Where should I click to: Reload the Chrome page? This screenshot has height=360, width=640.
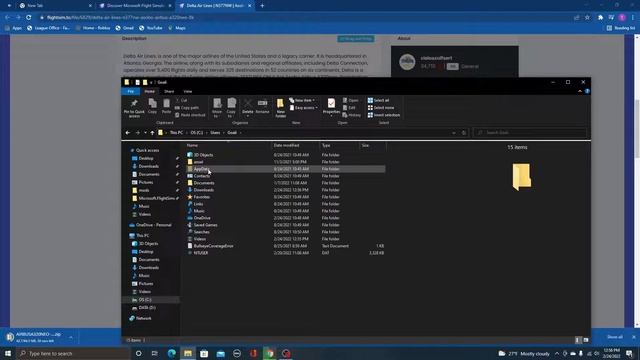point(29,18)
